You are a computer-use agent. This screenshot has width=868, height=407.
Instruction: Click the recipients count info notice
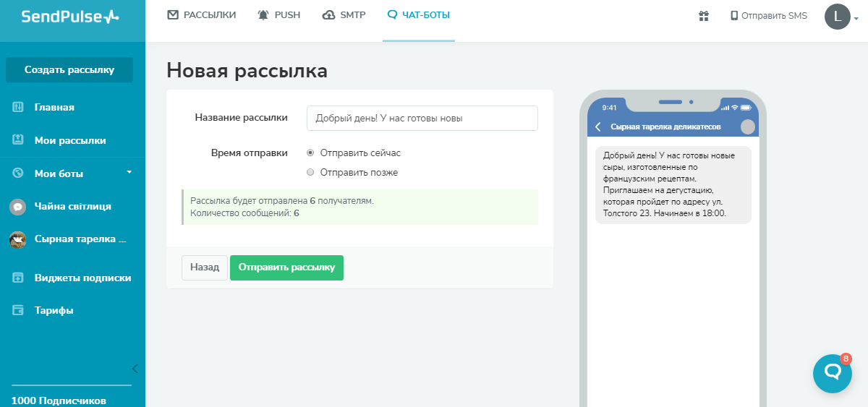pos(360,207)
